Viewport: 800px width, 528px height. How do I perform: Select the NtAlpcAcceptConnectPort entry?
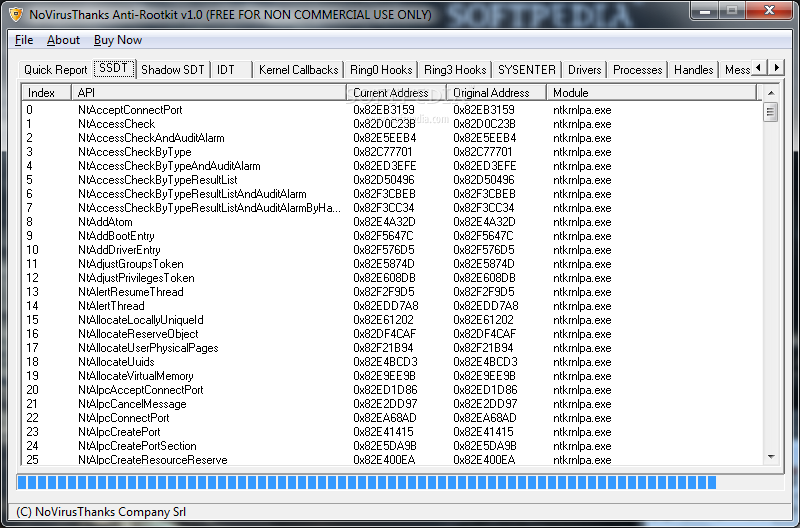tap(392, 390)
